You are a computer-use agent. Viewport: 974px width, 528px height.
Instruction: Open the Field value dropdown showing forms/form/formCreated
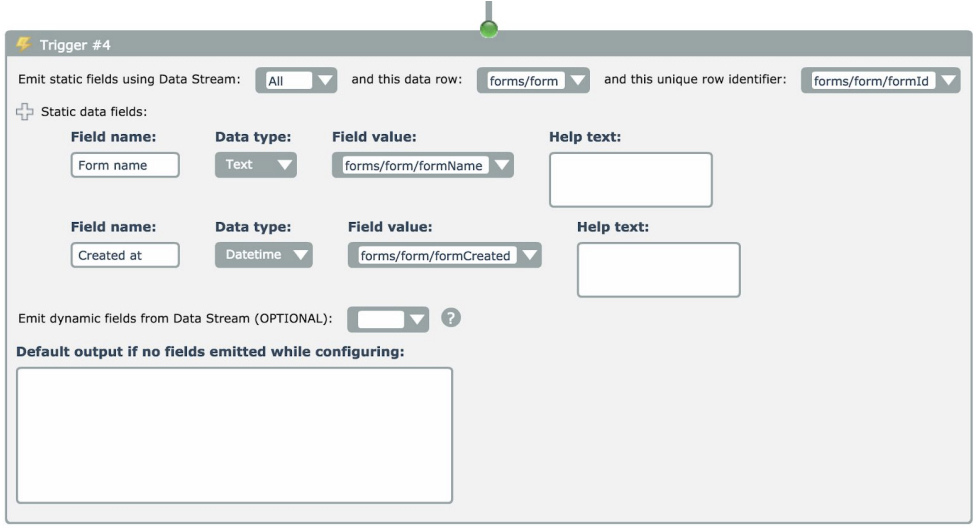pos(444,256)
